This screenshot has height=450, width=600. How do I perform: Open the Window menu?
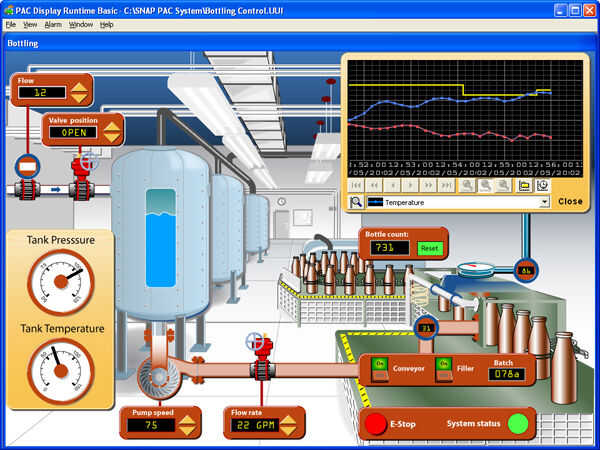81,24
